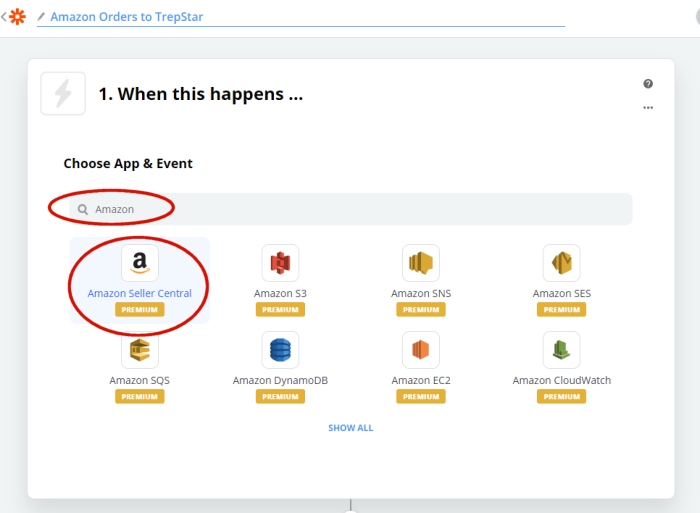This screenshot has height=513, width=700.
Task: Go back using the left chevron arrow
Action: [x=4, y=17]
